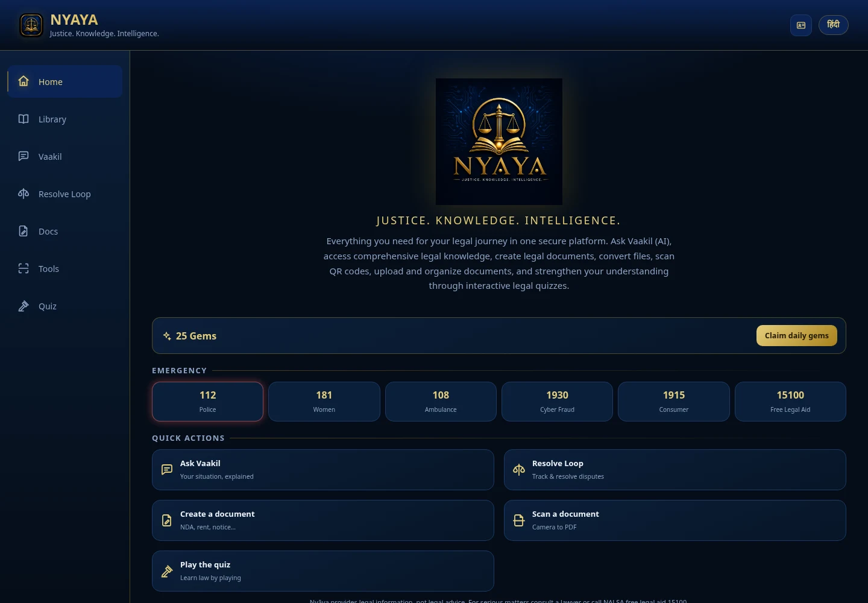Click the Scan a document icon
The width and height of the screenshot is (868, 603).
(x=519, y=520)
